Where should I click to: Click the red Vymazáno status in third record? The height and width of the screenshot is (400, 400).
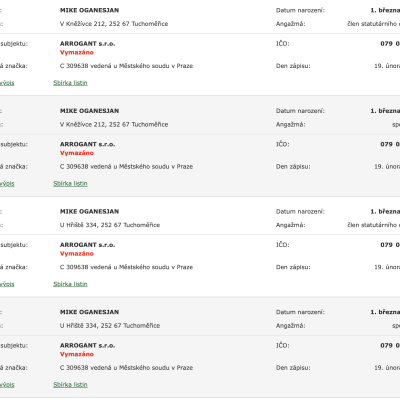[77, 254]
